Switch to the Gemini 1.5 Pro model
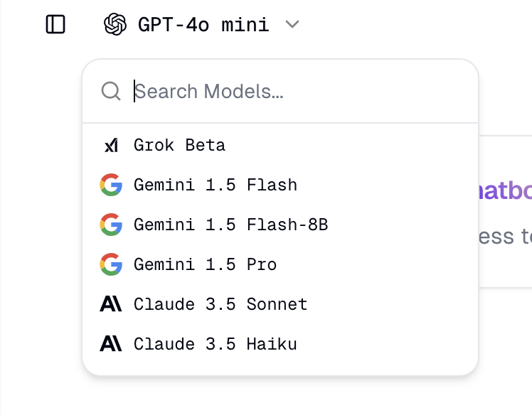This screenshot has width=532, height=415. [x=206, y=265]
